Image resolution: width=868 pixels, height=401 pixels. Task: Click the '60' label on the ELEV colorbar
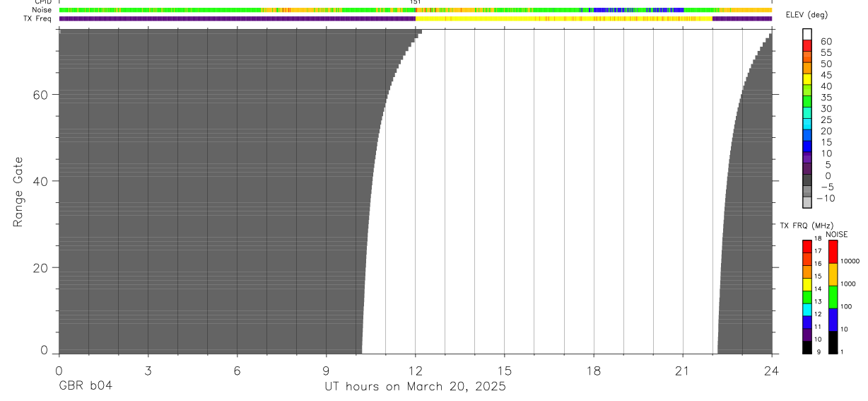[x=826, y=42]
